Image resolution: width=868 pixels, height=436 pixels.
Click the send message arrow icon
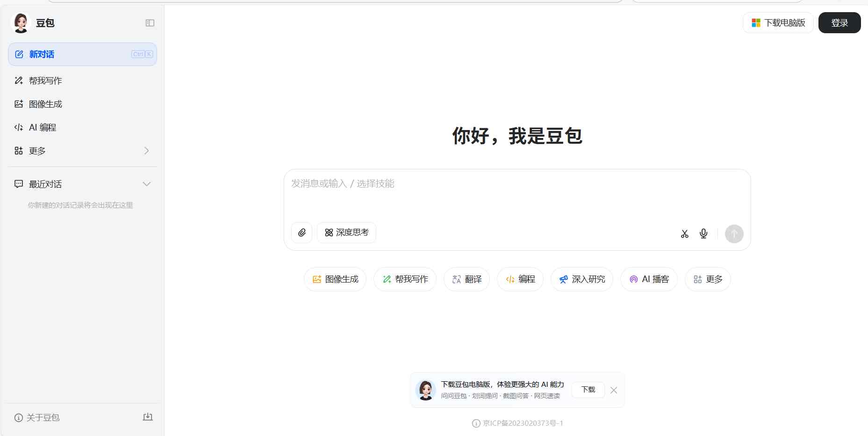pyautogui.click(x=734, y=234)
